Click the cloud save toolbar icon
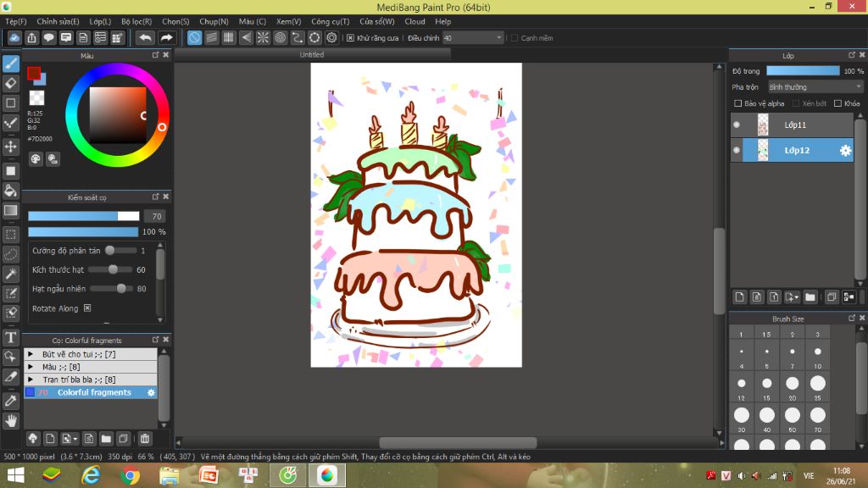868x488 pixels. pyautogui.click(x=14, y=37)
